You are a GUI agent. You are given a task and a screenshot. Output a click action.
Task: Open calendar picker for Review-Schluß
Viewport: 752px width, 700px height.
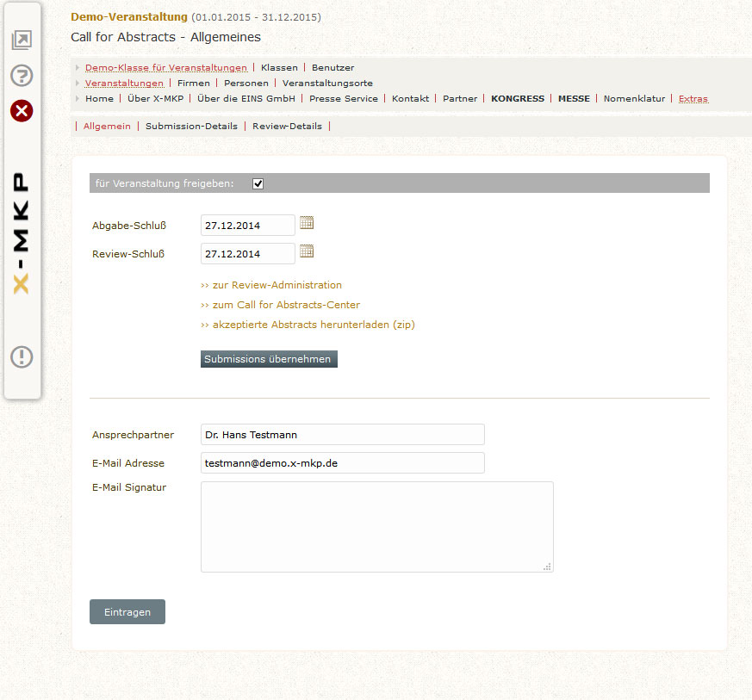click(x=307, y=251)
